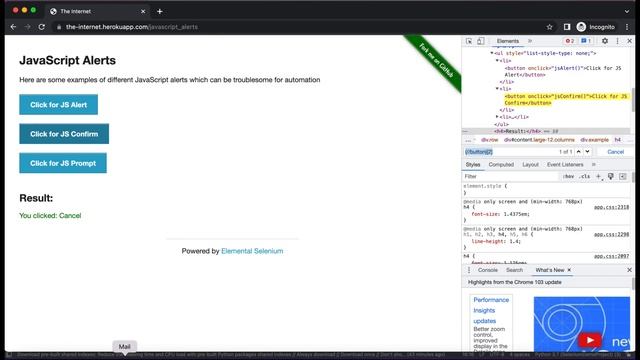Open the Elemental Selenium link

(x=252, y=251)
